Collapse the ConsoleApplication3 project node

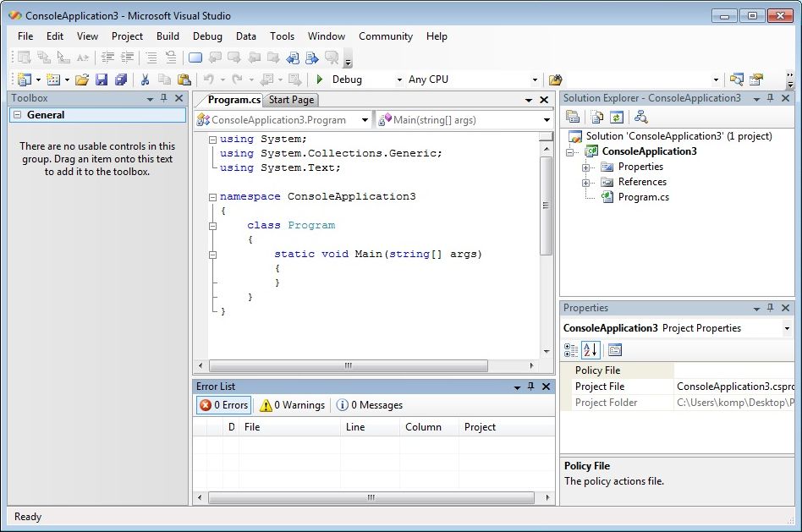tap(570, 152)
